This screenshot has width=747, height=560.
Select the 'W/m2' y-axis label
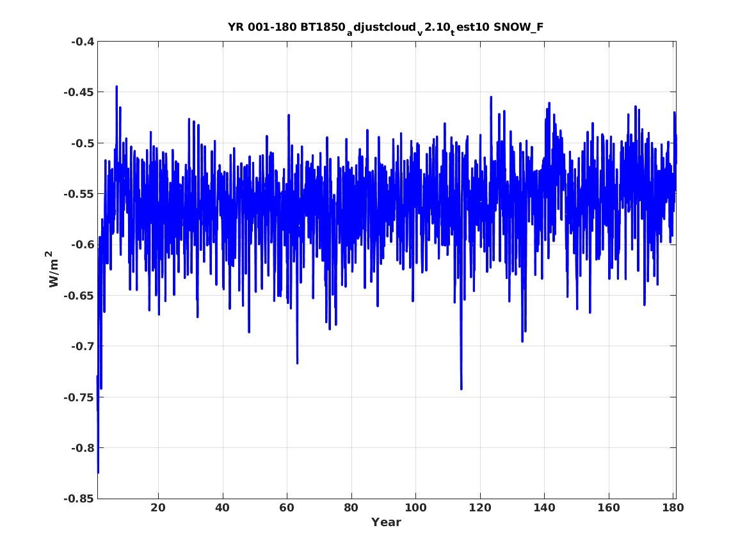53,269
